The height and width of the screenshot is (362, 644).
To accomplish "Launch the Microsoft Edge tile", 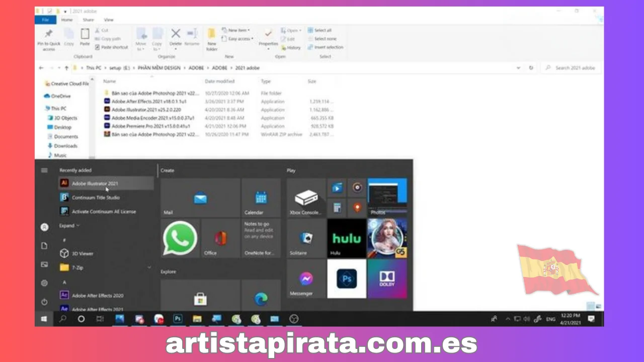I will (261, 296).
